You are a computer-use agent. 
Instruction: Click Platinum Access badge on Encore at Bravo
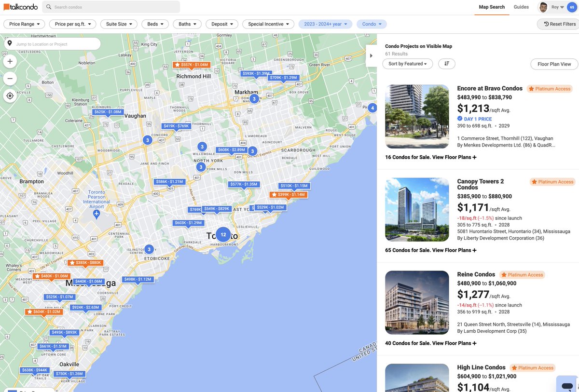(550, 89)
